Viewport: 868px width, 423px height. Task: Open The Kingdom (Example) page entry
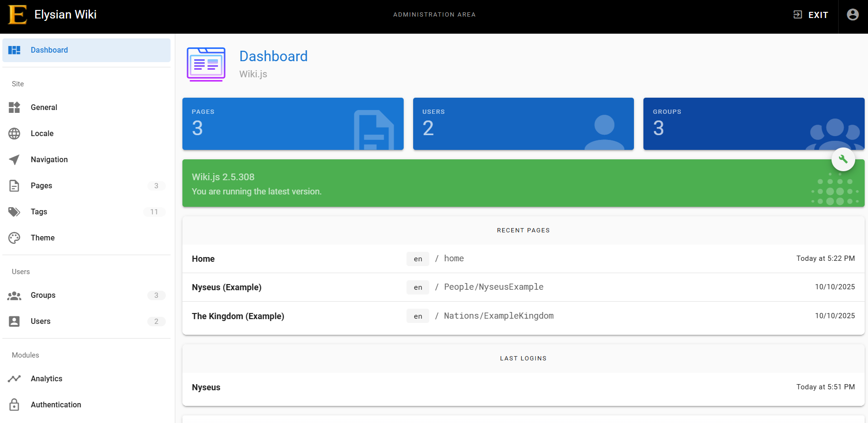tap(238, 316)
